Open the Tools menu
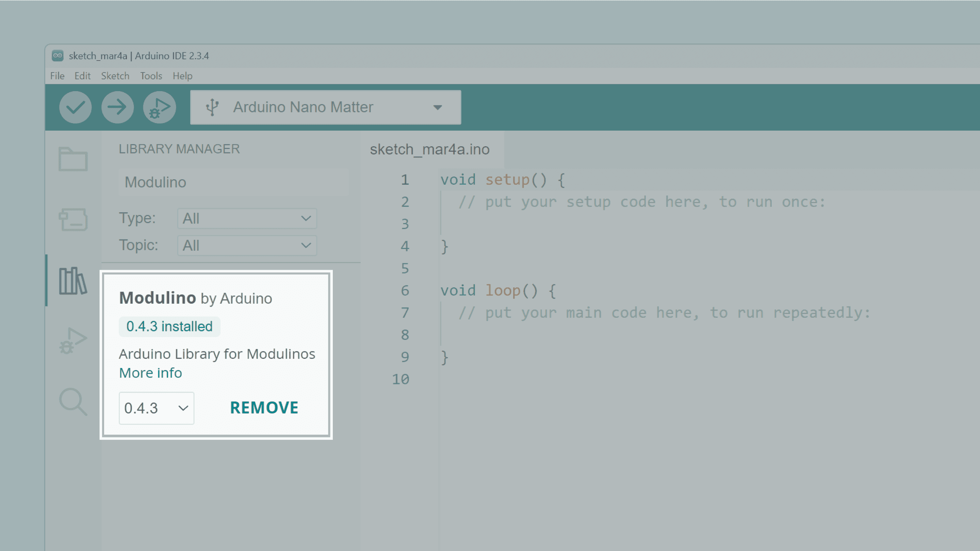 tap(151, 76)
